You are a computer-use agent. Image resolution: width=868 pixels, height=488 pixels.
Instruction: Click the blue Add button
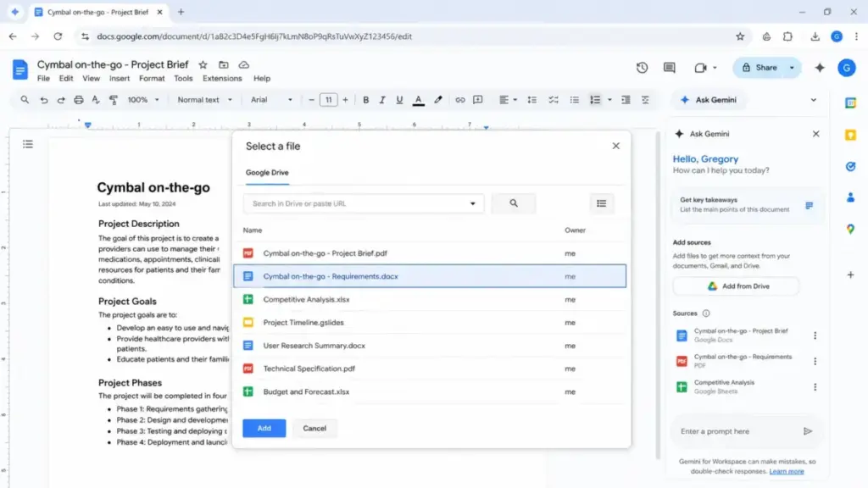(x=264, y=428)
